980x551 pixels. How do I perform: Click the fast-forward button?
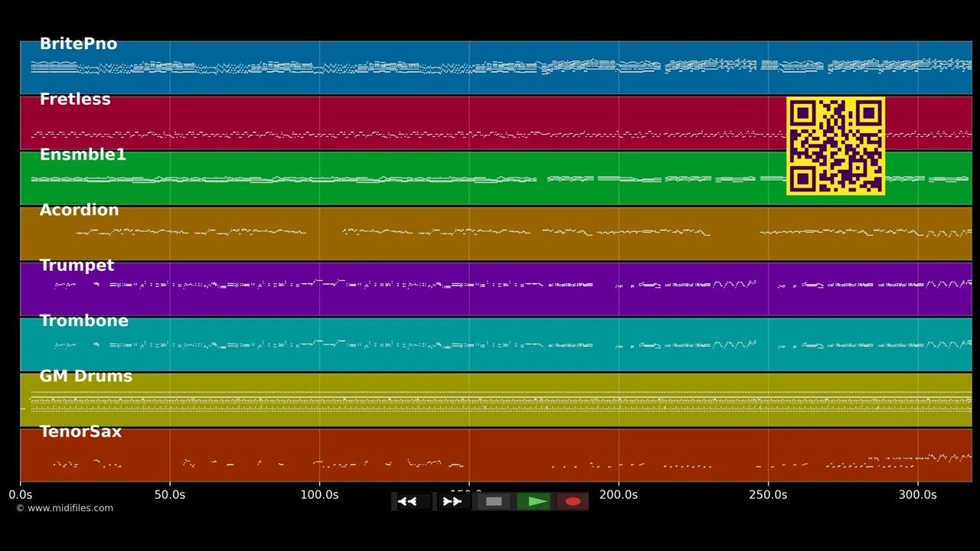pos(452,501)
